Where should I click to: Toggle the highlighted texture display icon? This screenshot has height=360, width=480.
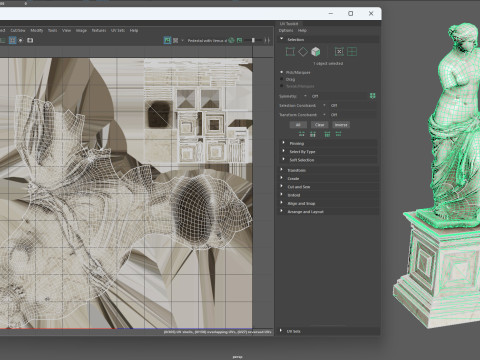[167, 40]
